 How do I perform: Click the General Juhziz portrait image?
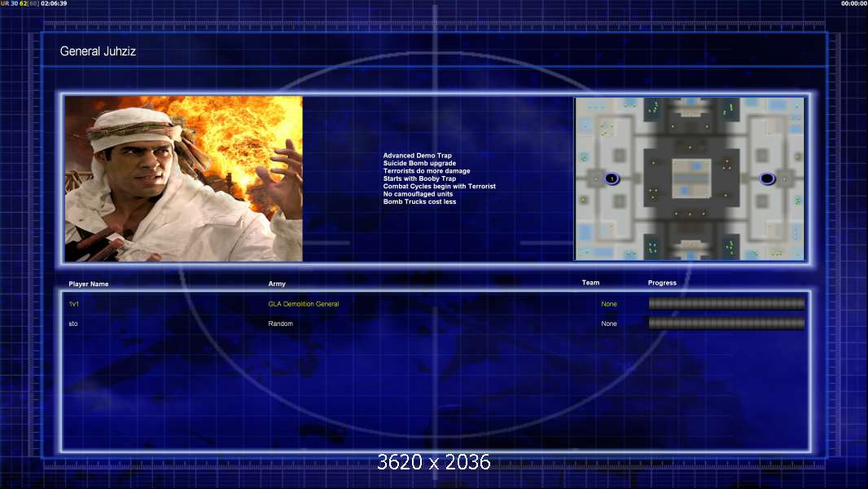184,178
